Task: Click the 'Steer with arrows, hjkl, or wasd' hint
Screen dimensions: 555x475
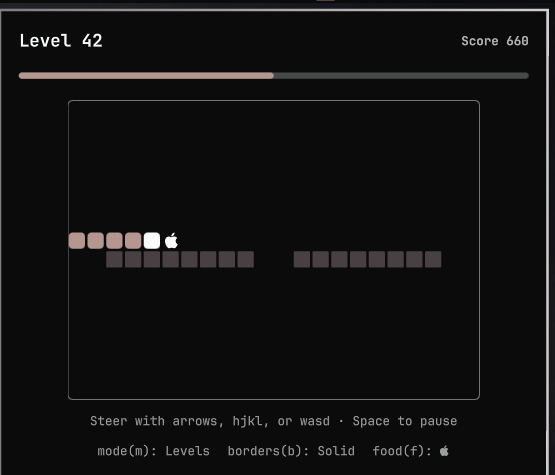Action: (210, 421)
